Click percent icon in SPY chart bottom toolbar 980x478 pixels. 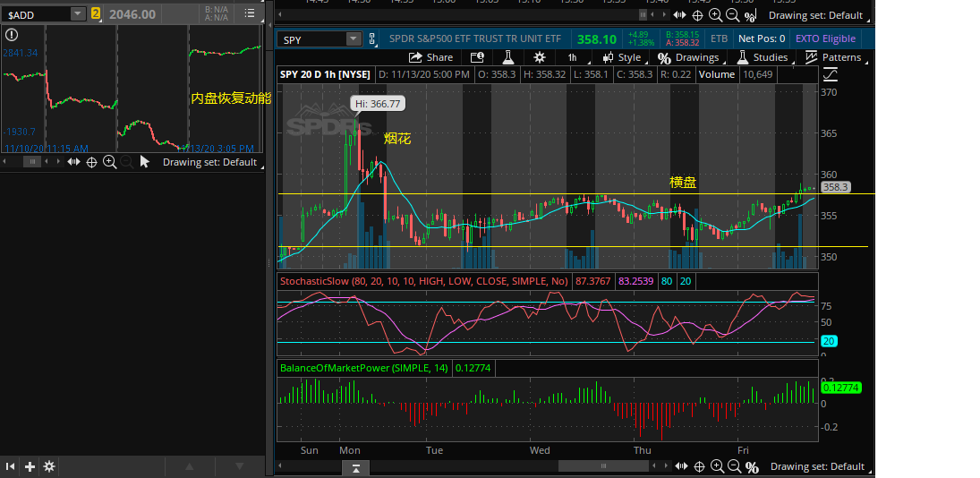(752, 466)
